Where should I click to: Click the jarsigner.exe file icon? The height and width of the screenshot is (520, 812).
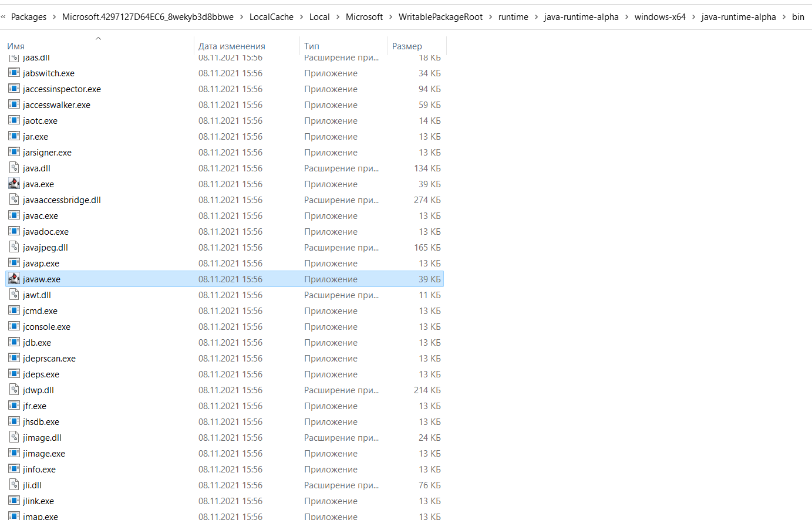(x=14, y=152)
